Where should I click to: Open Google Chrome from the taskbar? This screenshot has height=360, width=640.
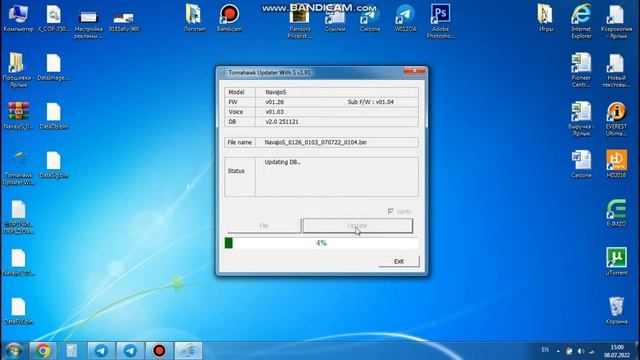tap(43, 351)
